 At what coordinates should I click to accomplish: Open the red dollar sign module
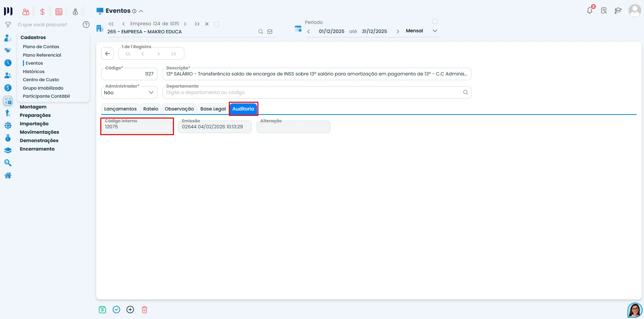coord(42,12)
